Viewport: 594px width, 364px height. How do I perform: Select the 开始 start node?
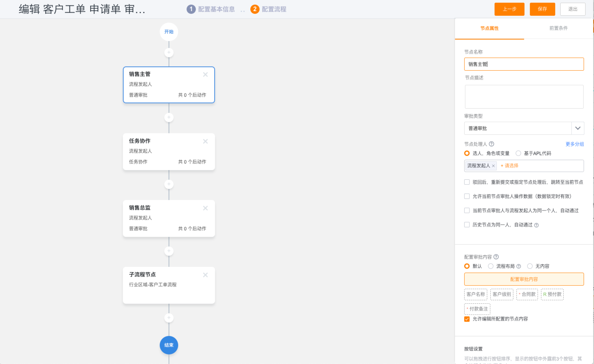coord(169,31)
